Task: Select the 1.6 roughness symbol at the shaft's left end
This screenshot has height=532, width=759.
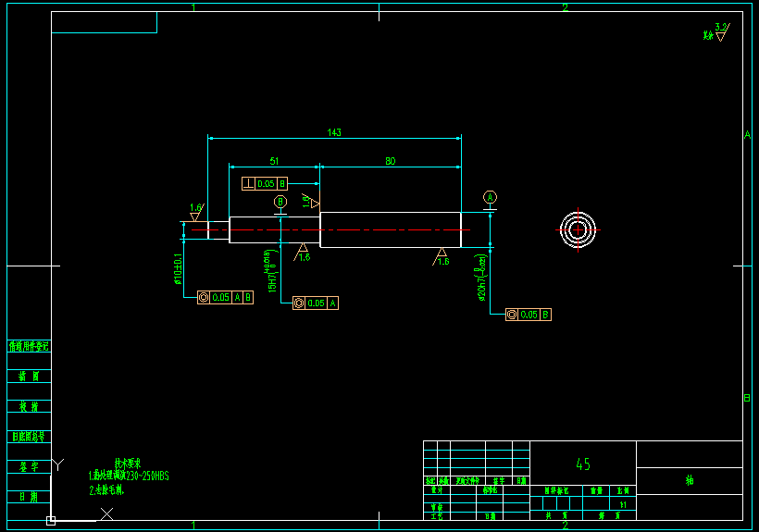Action: click(196, 212)
